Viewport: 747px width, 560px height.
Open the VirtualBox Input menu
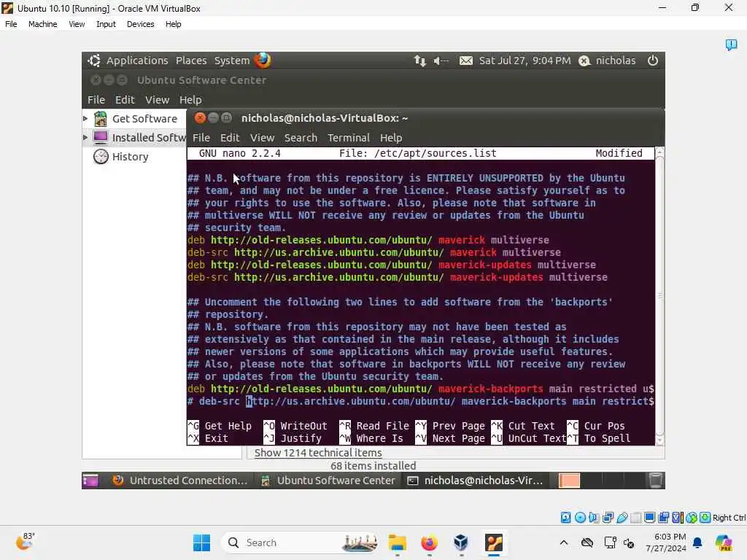click(x=106, y=24)
